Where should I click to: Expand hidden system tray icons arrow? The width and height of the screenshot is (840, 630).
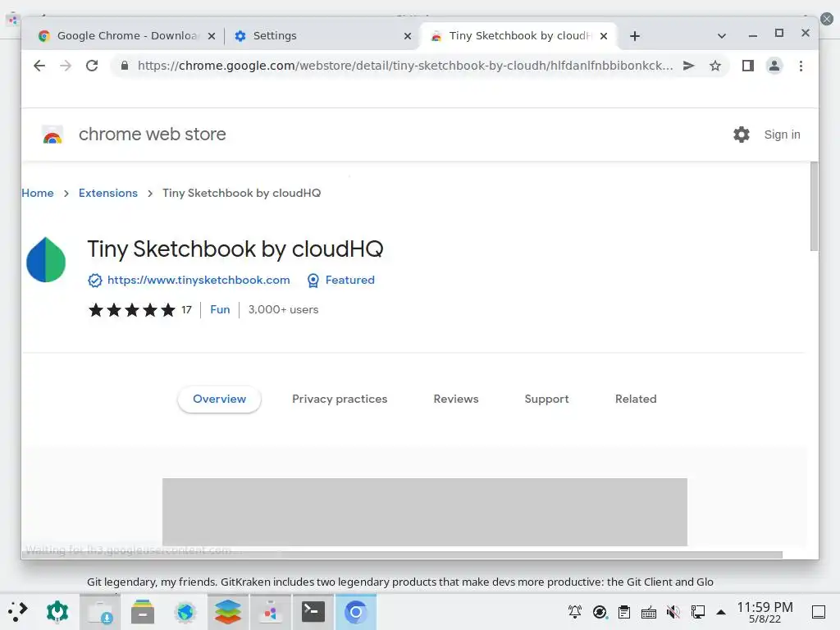[721, 612]
